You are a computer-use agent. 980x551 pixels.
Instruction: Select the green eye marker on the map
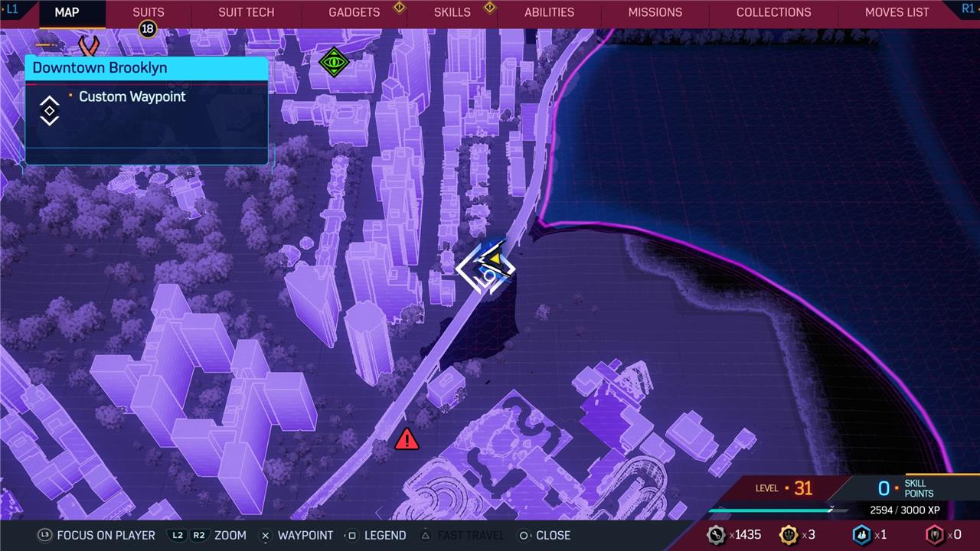coord(334,62)
